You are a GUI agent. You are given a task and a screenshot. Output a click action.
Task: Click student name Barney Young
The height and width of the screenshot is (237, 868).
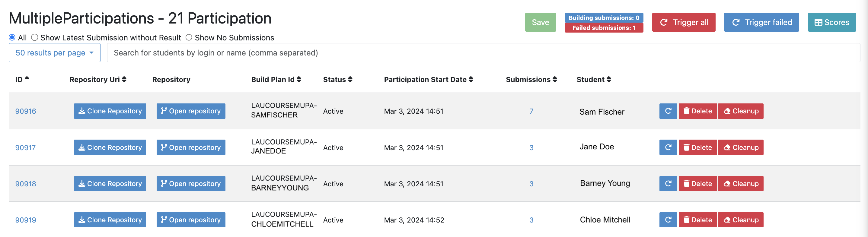605,183
